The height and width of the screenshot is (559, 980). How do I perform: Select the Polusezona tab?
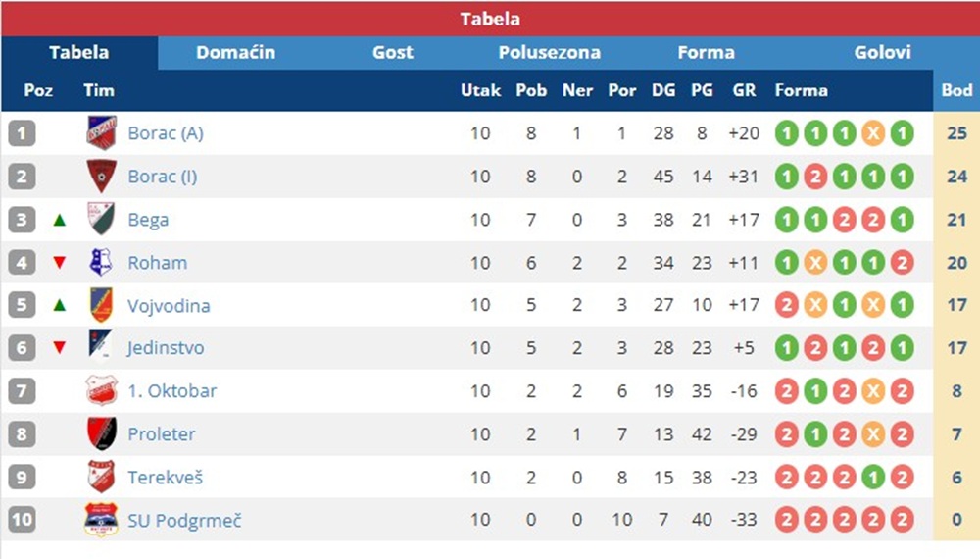[550, 53]
